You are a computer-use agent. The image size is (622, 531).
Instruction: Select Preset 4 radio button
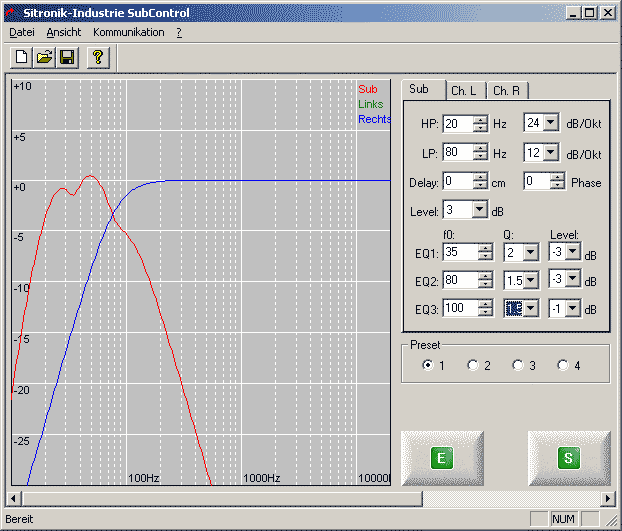click(563, 365)
